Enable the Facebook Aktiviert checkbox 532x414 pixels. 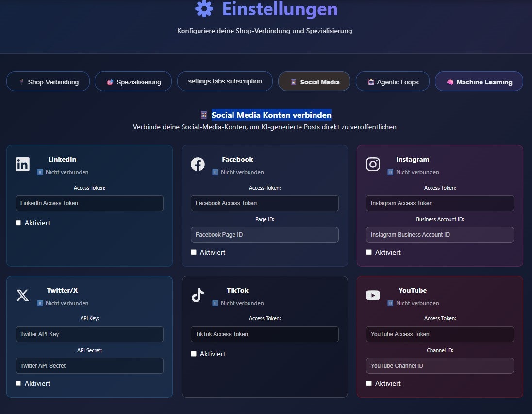click(x=194, y=252)
